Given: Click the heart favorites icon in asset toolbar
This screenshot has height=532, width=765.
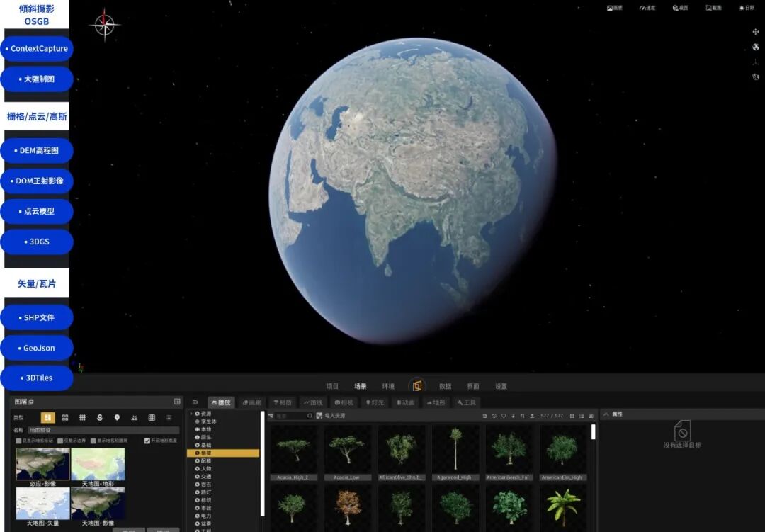Looking at the screenshot, I should point(504,416).
